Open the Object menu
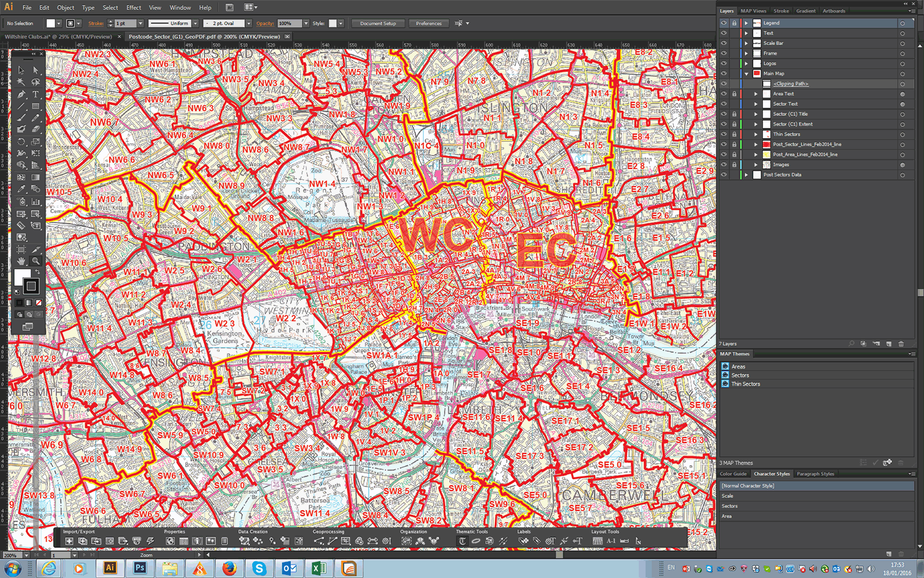 pos(65,7)
